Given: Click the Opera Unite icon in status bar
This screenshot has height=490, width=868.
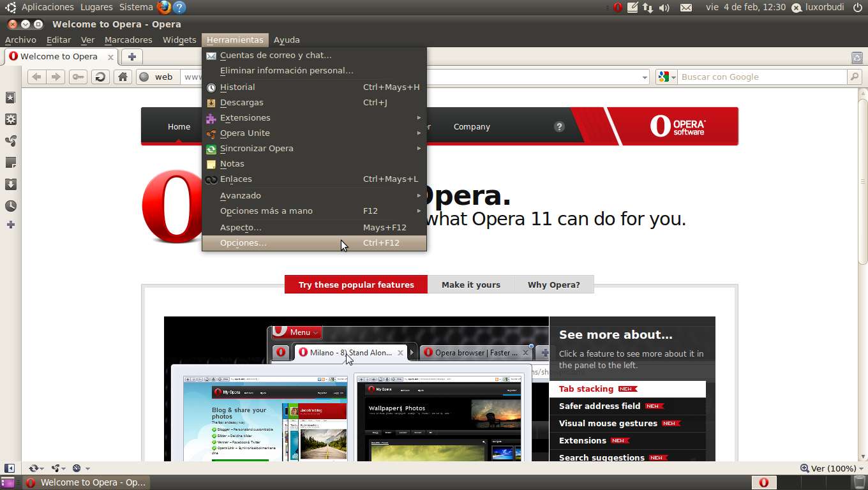Looking at the screenshot, I should pyautogui.click(x=56, y=468).
